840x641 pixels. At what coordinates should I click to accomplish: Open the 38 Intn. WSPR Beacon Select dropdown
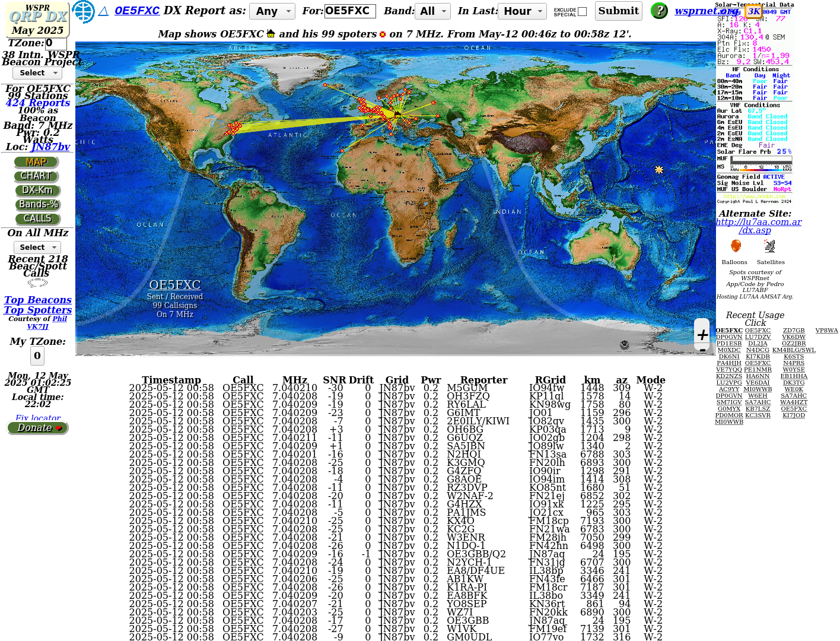click(x=37, y=73)
